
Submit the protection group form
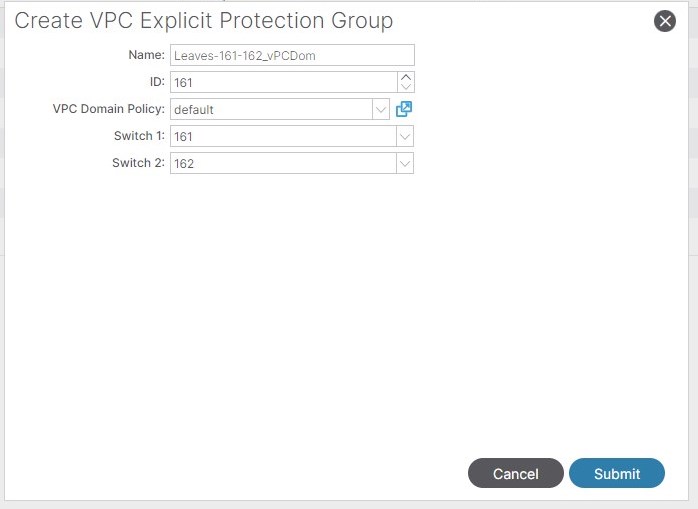click(x=617, y=474)
